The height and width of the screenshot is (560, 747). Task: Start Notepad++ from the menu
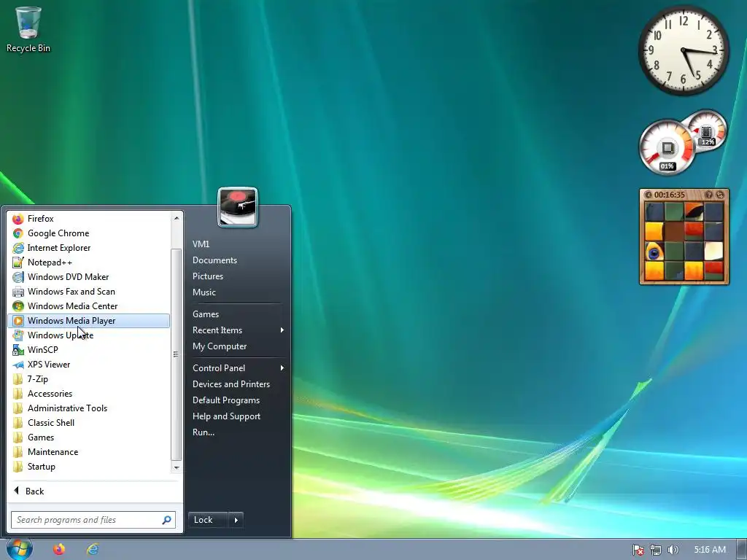click(88, 262)
